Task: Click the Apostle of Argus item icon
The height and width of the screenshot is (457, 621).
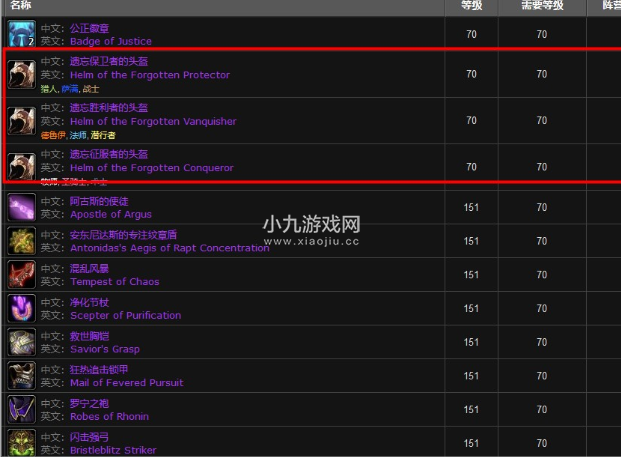Action: 22,207
